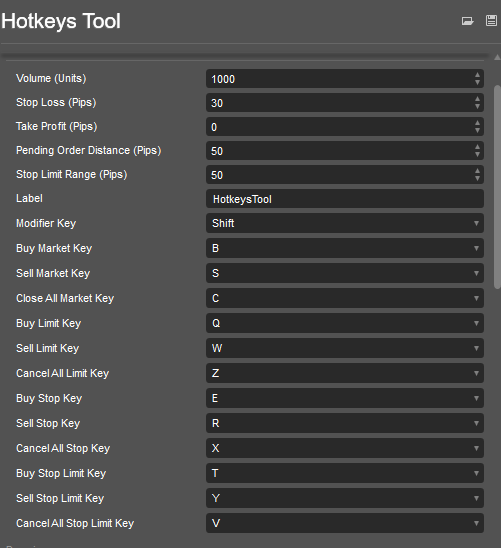Click the vertical scrollbar thumb

(x=497, y=187)
